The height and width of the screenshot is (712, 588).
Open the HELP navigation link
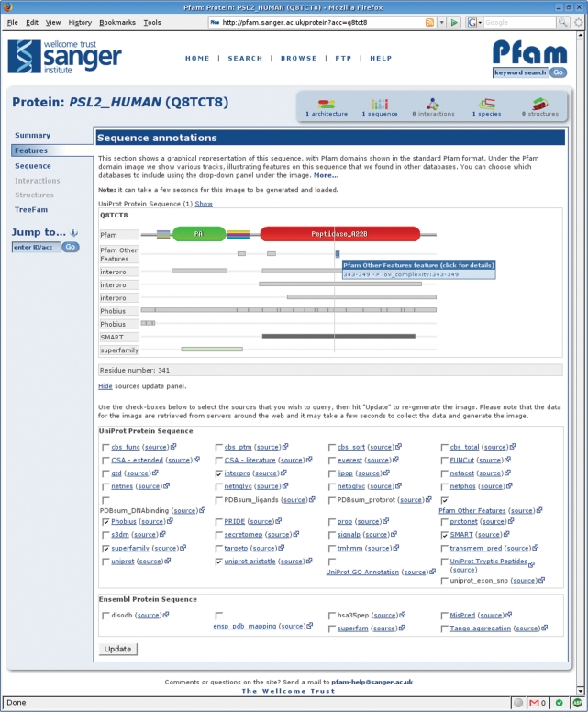click(381, 58)
